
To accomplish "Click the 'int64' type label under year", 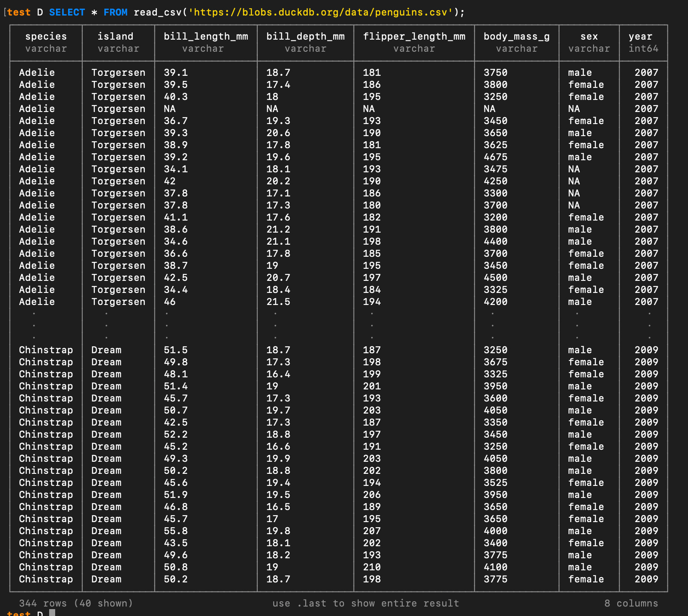I will (644, 48).
